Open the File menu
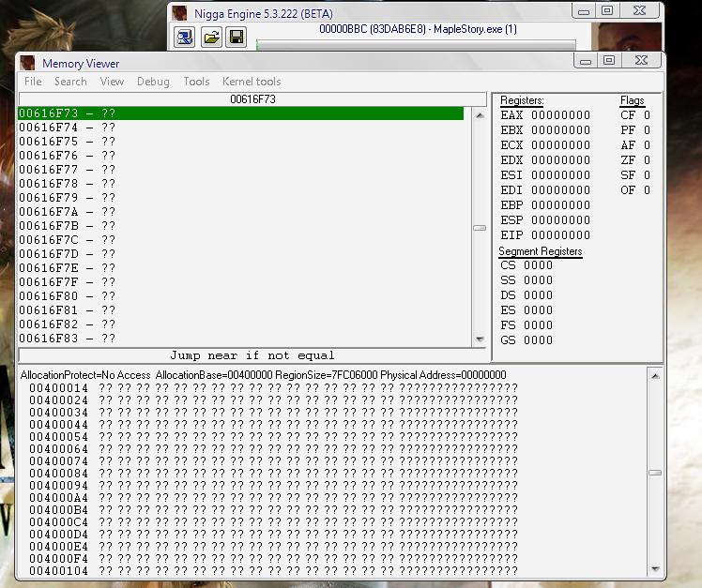 click(33, 82)
